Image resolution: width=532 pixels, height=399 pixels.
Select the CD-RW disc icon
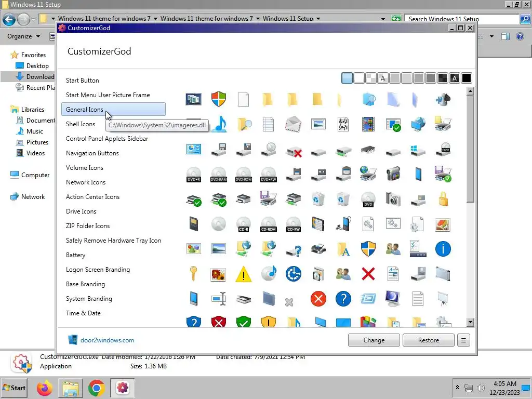294,224
